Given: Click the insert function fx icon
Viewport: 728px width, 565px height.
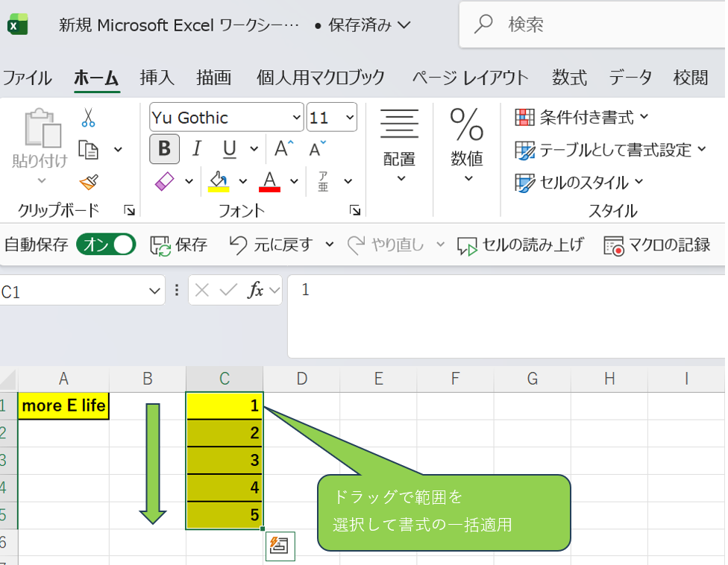Looking at the screenshot, I should coord(255,291).
